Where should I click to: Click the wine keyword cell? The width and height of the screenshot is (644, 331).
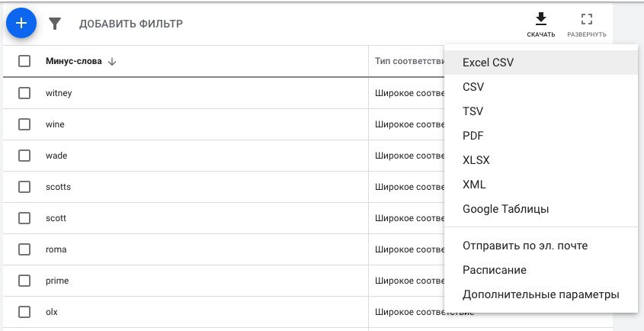55,124
